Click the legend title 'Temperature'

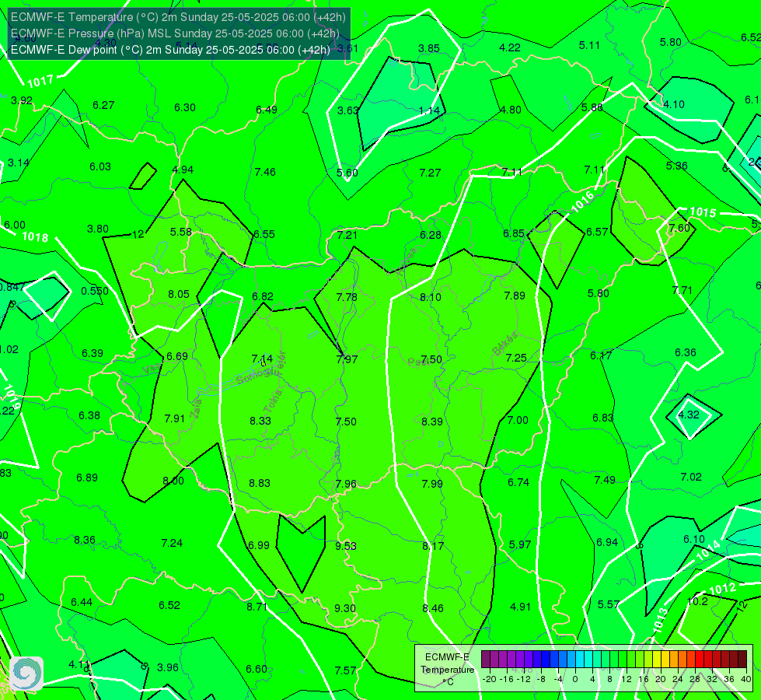pos(448,670)
